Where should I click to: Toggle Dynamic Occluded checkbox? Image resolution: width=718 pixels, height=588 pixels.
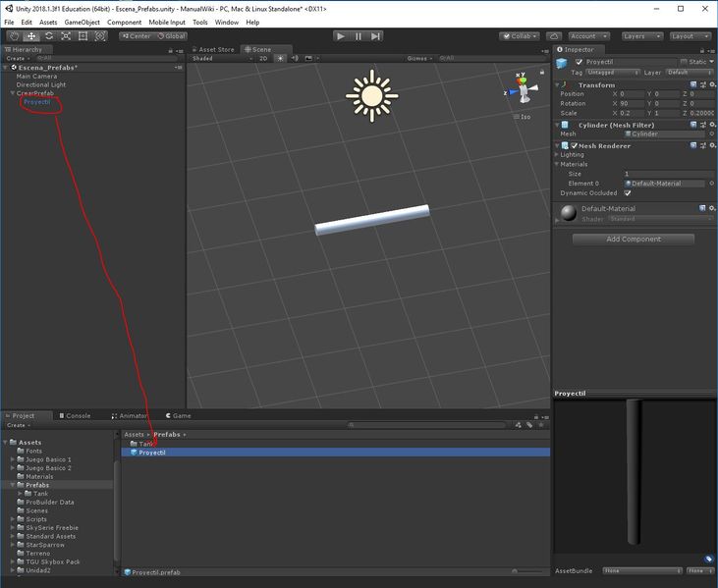coord(628,193)
